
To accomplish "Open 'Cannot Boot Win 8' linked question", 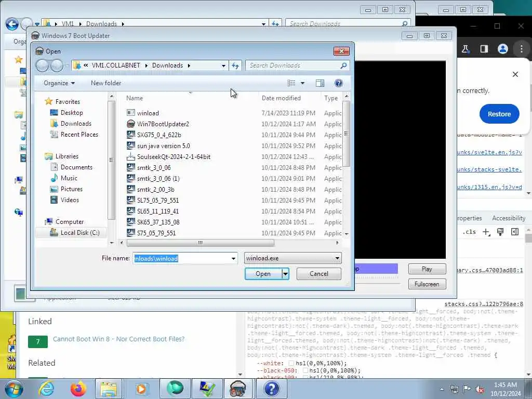I will pyautogui.click(x=119, y=339).
